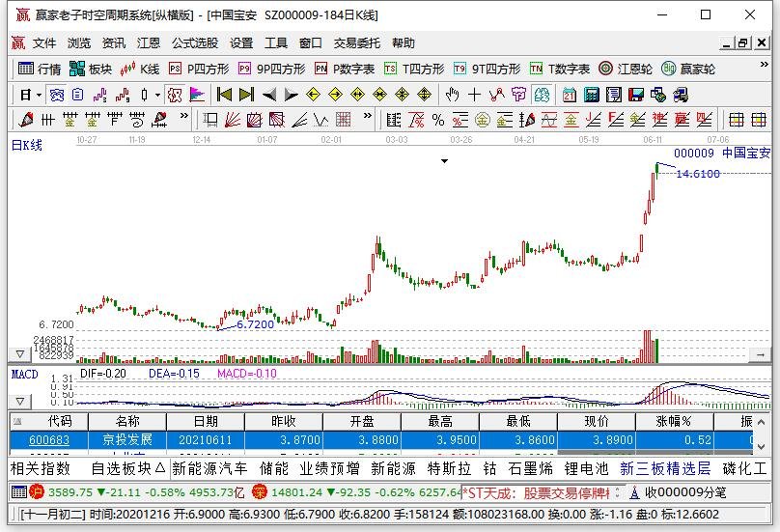Viewport: 780px width, 532px height.
Task: Select the hand pan tool
Action: pos(452,95)
